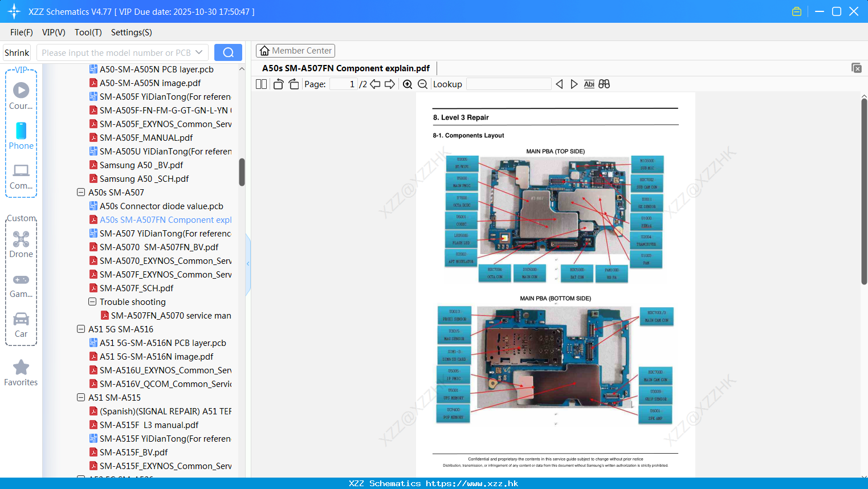
Task: Open the model number dropdown arrow
Action: [199, 52]
